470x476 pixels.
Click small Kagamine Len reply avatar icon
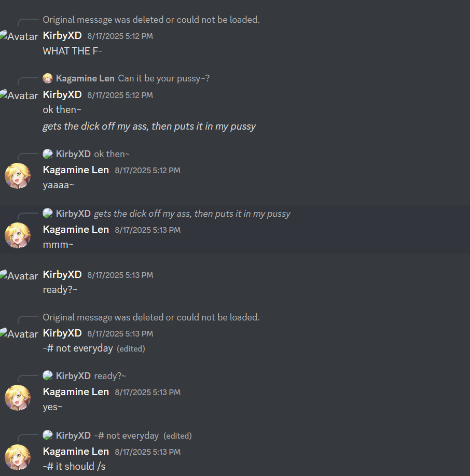(48, 78)
